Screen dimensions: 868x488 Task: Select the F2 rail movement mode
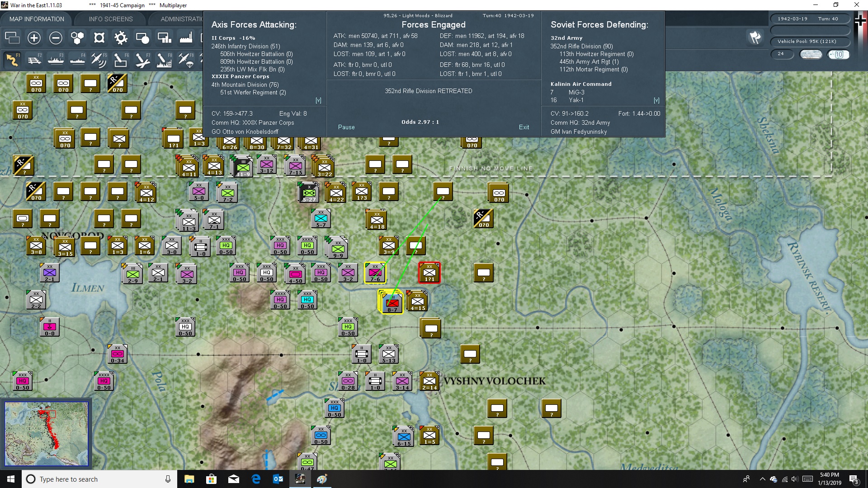tap(34, 60)
